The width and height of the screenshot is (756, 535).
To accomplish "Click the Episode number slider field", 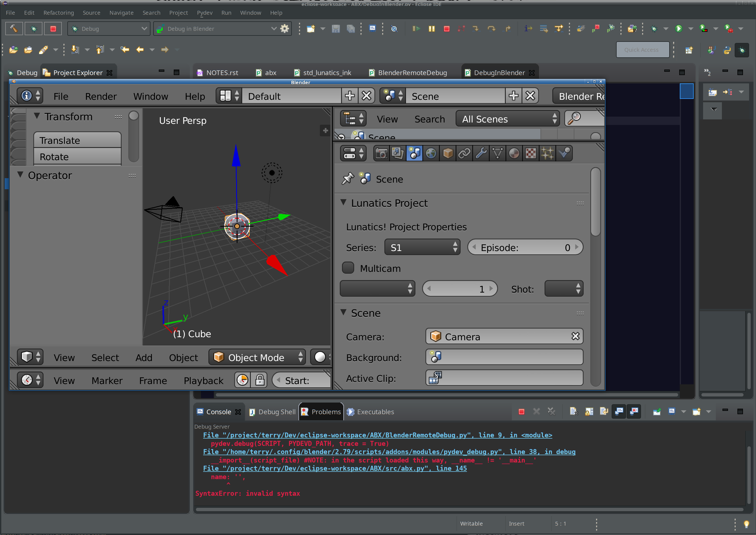I will [x=525, y=247].
